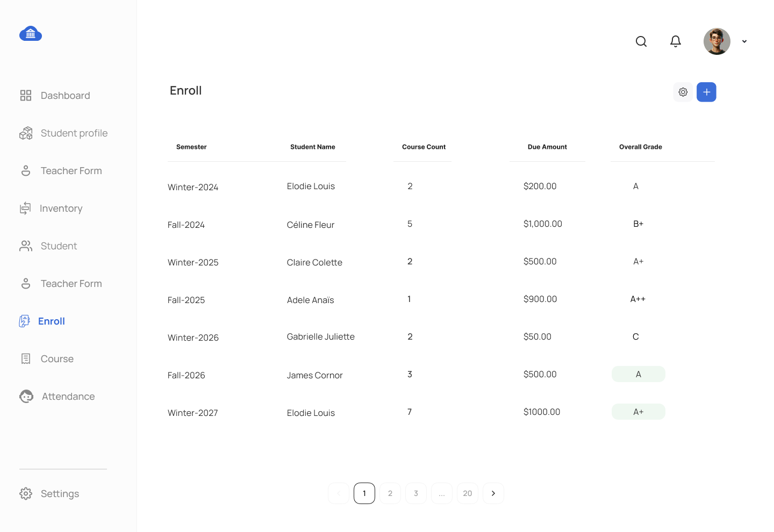Select the Course menu label
Screen dimensions: 774x532
(58, 359)
